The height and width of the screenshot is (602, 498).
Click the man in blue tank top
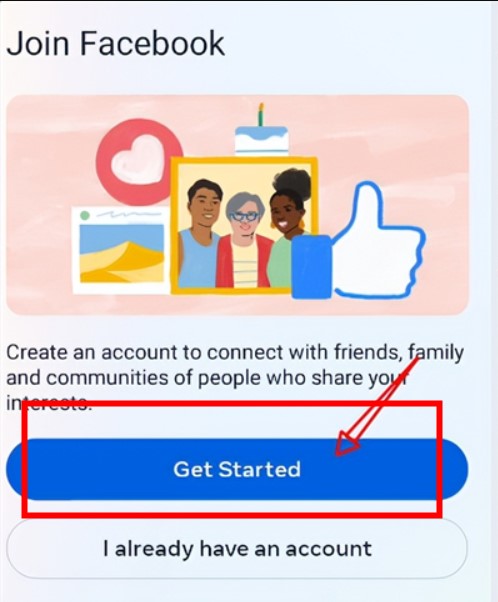[x=202, y=234]
